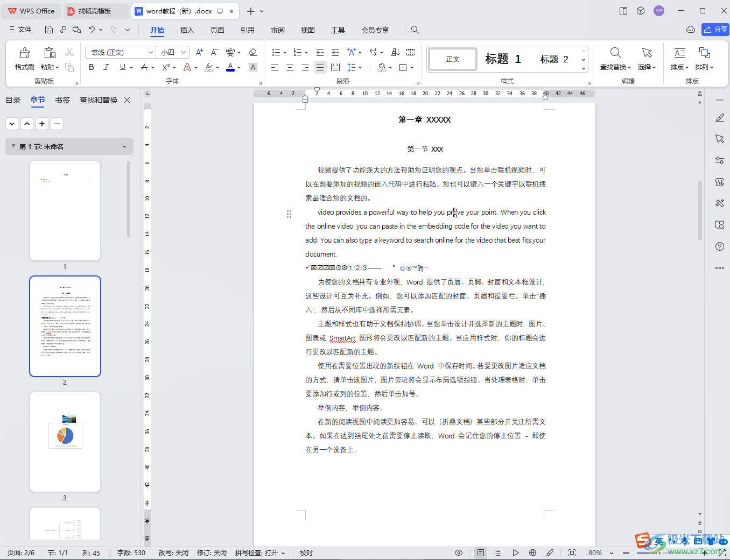730x560 pixels.
Task: Open the 页面 ribbon tab
Action: click(217, 30)
